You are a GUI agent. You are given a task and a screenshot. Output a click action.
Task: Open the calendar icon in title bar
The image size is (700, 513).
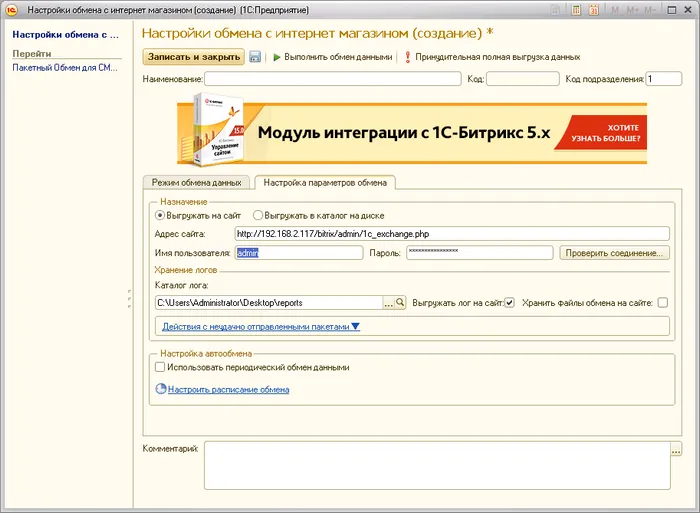pos(592,9)
